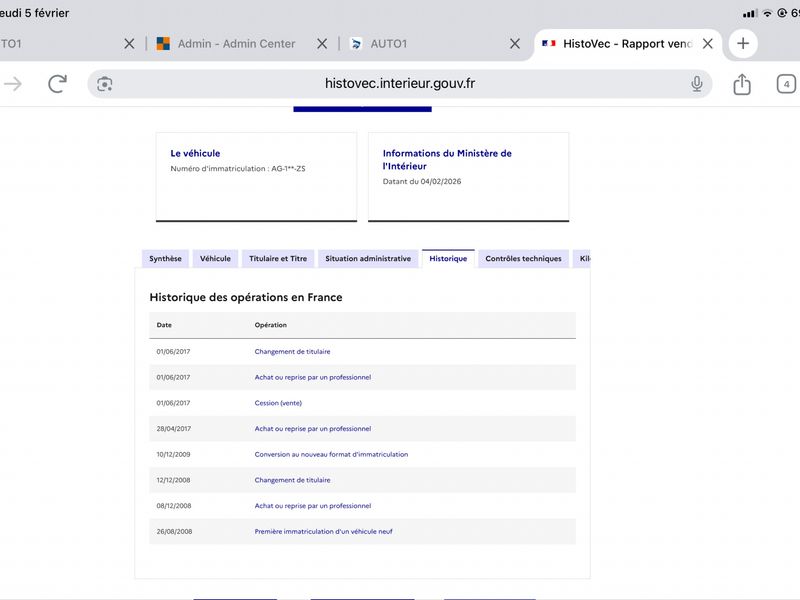Open Conversion au nouveau format d'immatriculation
The width and height of the screenshot is (800, 600).
tap(331, 454)
